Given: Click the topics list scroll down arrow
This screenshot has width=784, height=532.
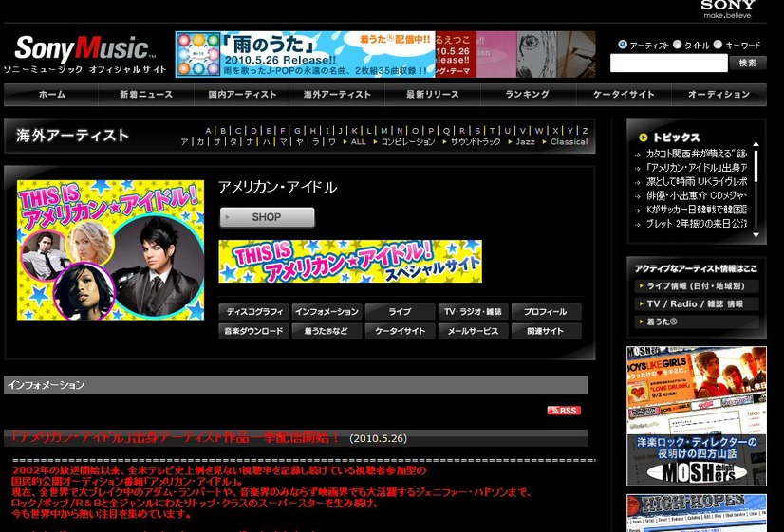Looking at the screenshot, I should coord(756,235).
